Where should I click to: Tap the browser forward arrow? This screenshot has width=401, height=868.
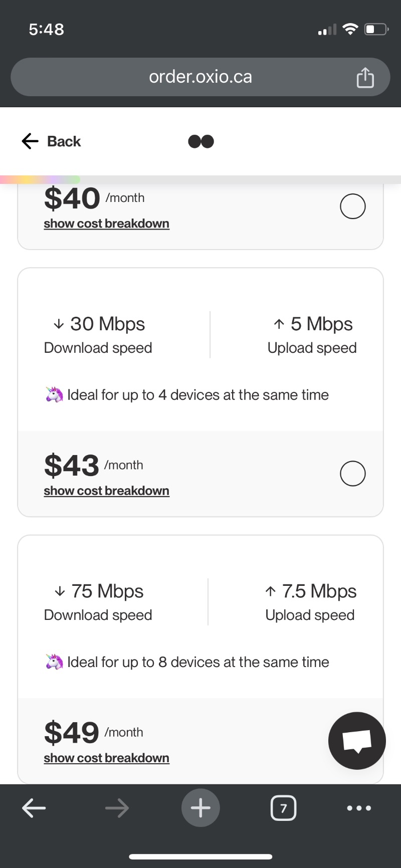(x=117, y=808)
